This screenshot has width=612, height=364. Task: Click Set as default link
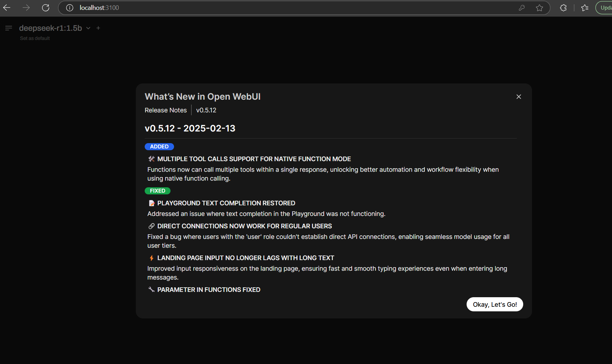tap(35, 38)
